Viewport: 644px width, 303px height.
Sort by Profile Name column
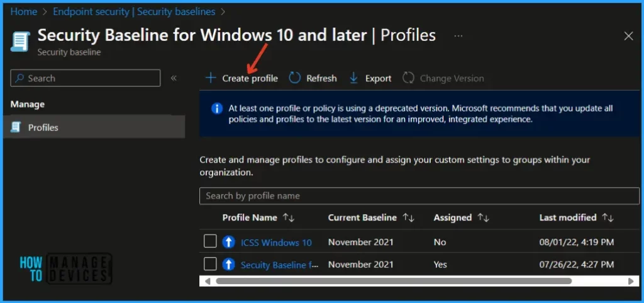coord(258,217)
